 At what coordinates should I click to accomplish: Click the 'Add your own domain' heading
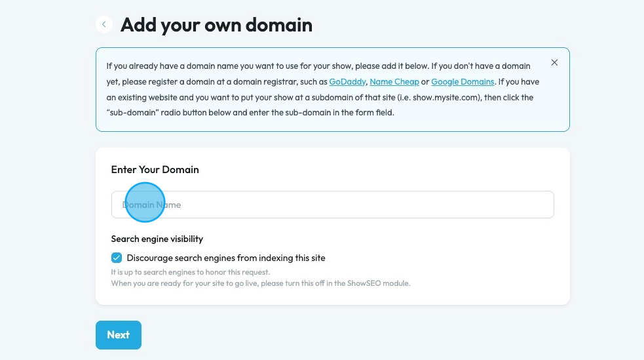pyautogui.click(x=216, y=25)
